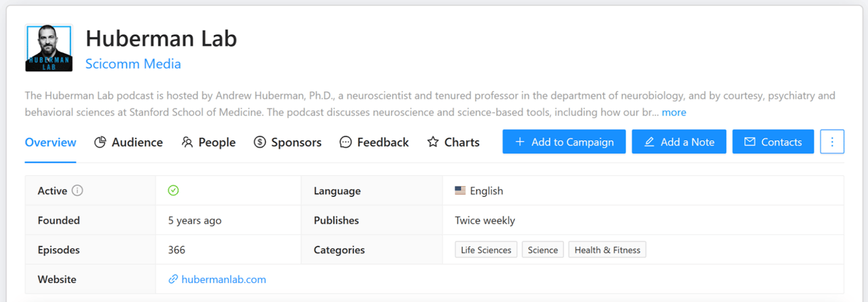Select the Life Sciences category tag
The image size is (868, 302).
(x=486, y=250)
